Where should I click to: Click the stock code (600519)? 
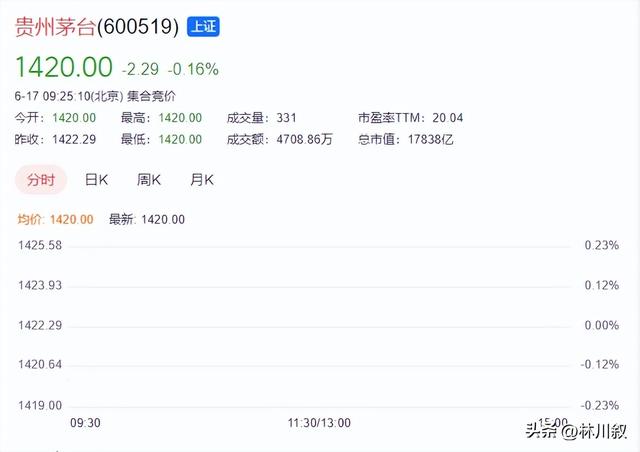point(138,27)
